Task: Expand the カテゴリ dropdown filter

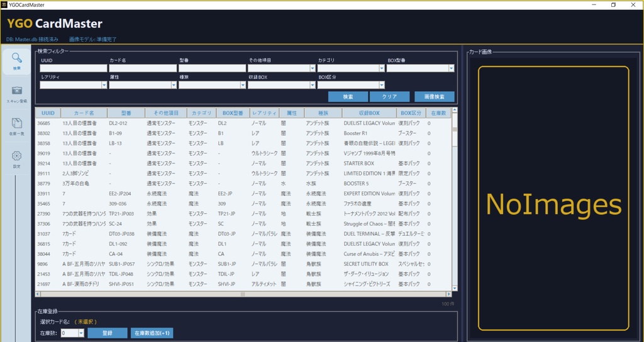Action: point(382,69)
